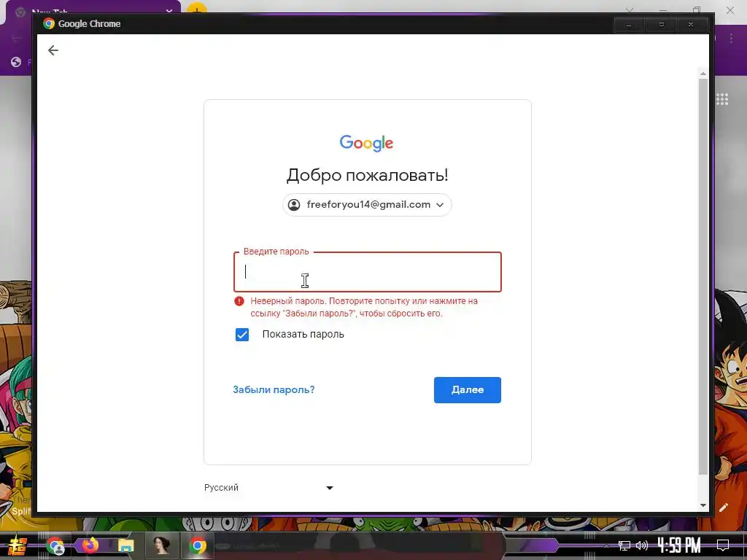This screenshot has height=560, width=747.
Task: Click the customize pencil icon in background
Action: coord(724,507)
